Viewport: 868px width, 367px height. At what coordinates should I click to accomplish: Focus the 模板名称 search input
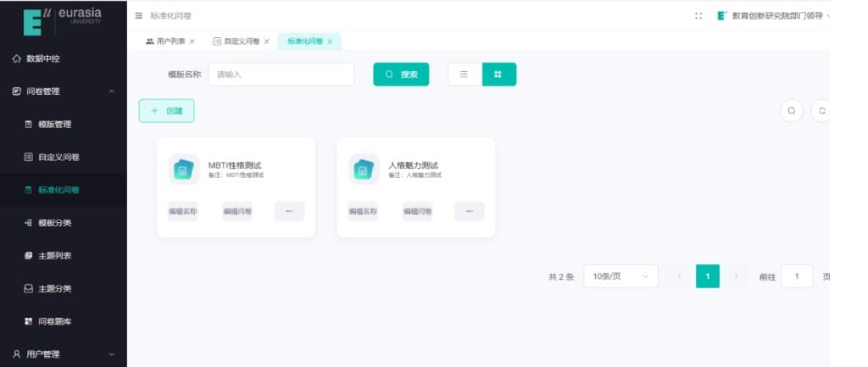(x=281, y=75)
